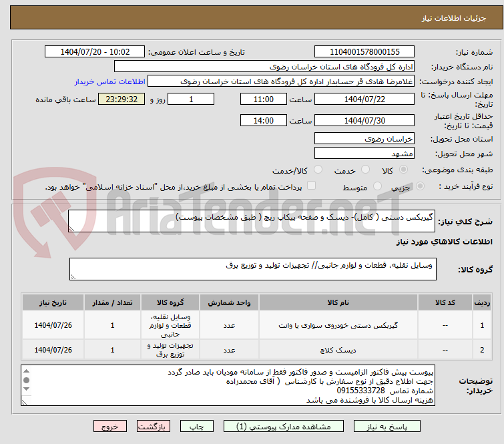Click the پاسخ به نیاز button
Screen dimensions: 504x444
[387, 427]
